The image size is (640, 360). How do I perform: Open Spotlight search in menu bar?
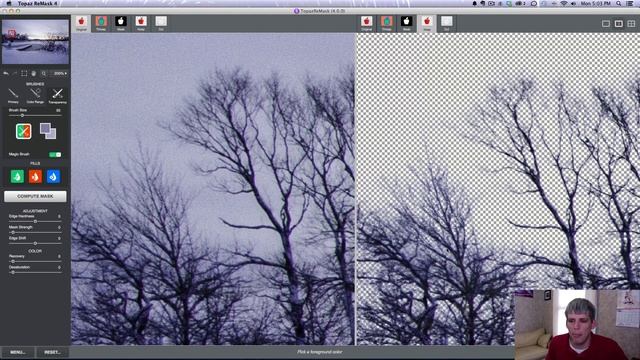[619, 3]
